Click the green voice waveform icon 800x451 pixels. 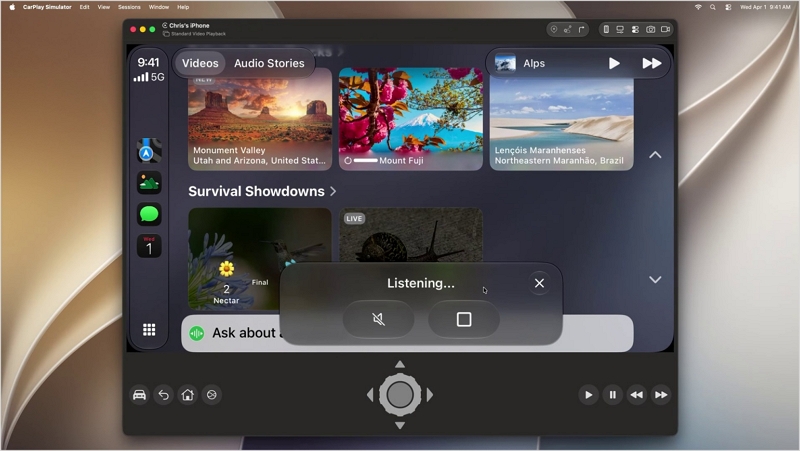click(x=196, y=333)
